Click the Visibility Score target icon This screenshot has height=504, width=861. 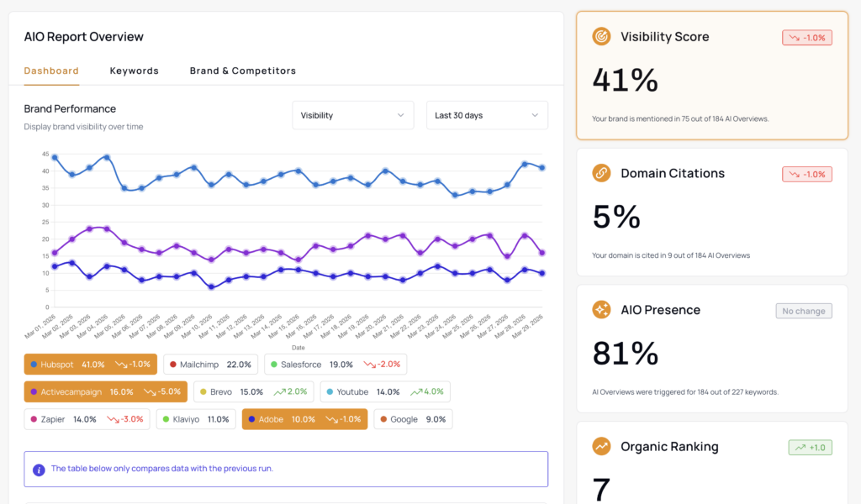601,36
